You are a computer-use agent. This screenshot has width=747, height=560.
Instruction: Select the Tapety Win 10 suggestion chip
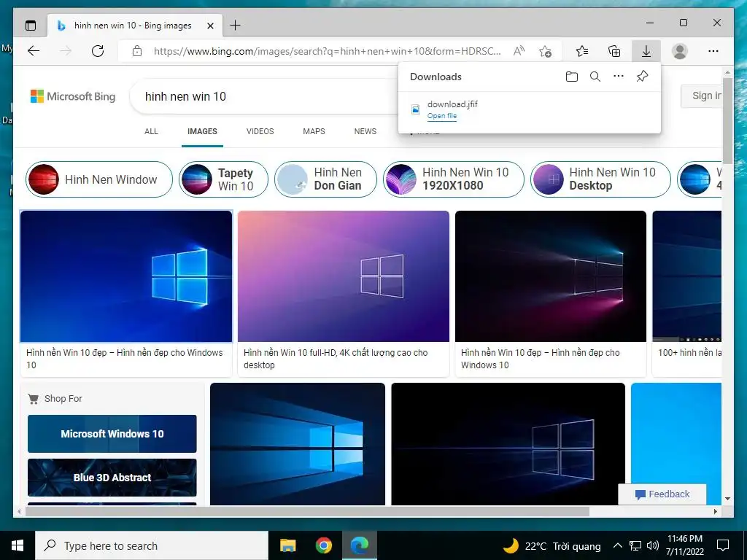click(223, 179)
